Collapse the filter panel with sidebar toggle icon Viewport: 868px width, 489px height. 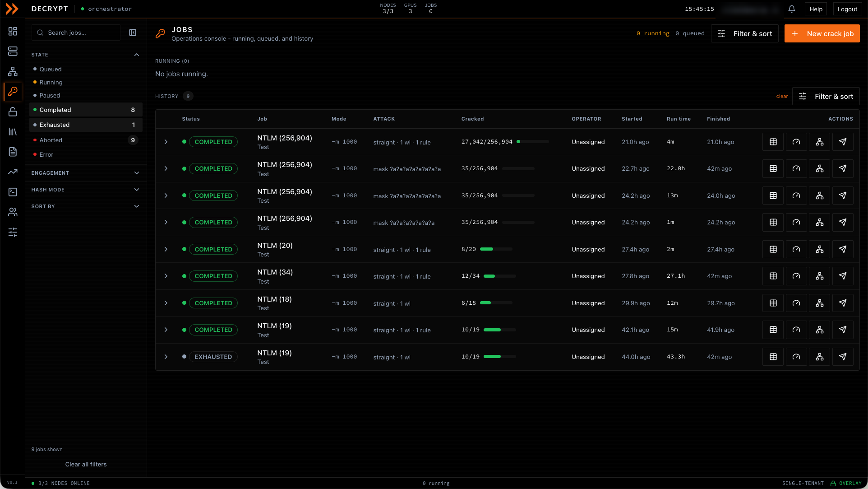pos(133,33)
